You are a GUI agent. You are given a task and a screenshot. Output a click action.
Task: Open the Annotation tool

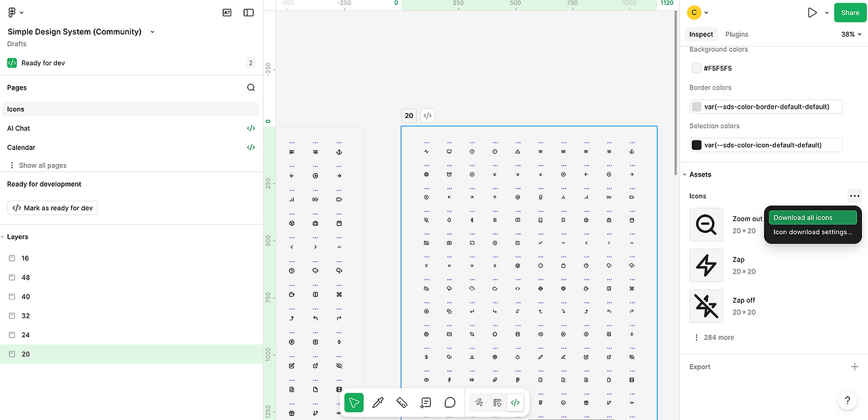click(x=426, y=402)
